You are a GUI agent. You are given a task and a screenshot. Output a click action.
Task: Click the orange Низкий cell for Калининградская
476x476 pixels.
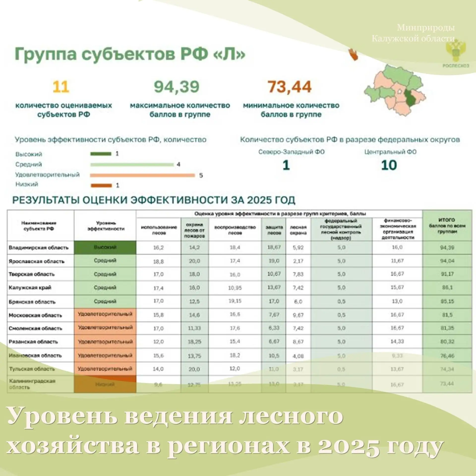coord(105,384)
